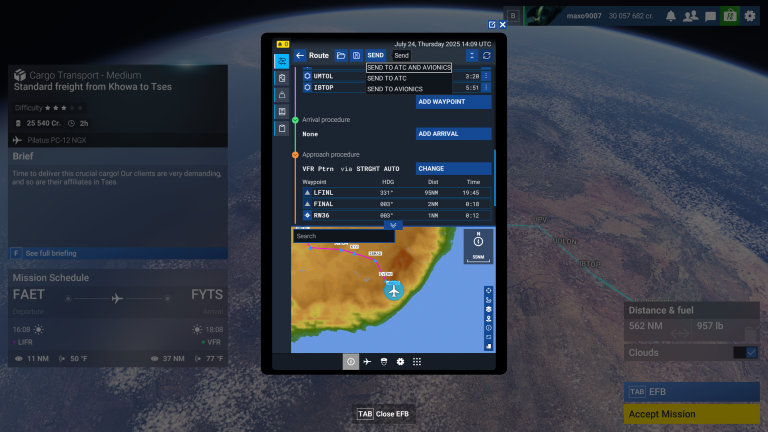Click the TAB Close EFB prompt
The height and width of the screenshot is (432, 768).
(x=383, y=414)
